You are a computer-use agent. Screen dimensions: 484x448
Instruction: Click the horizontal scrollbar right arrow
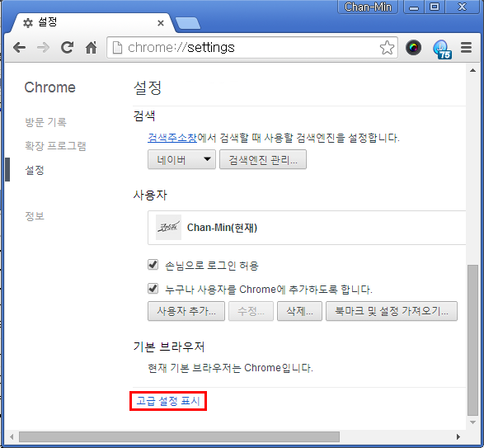(x=458, y=437)
